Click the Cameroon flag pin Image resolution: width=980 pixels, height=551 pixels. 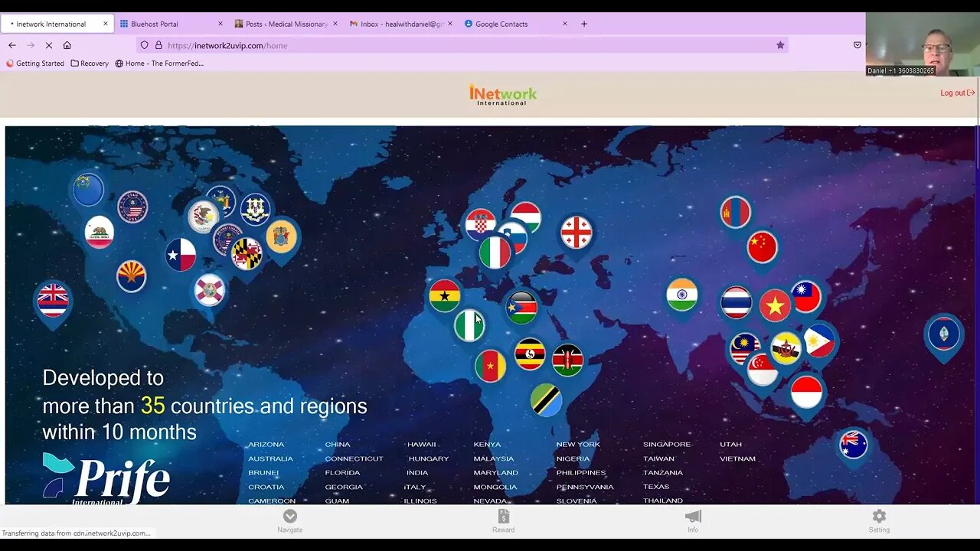(x=490, y=366)
